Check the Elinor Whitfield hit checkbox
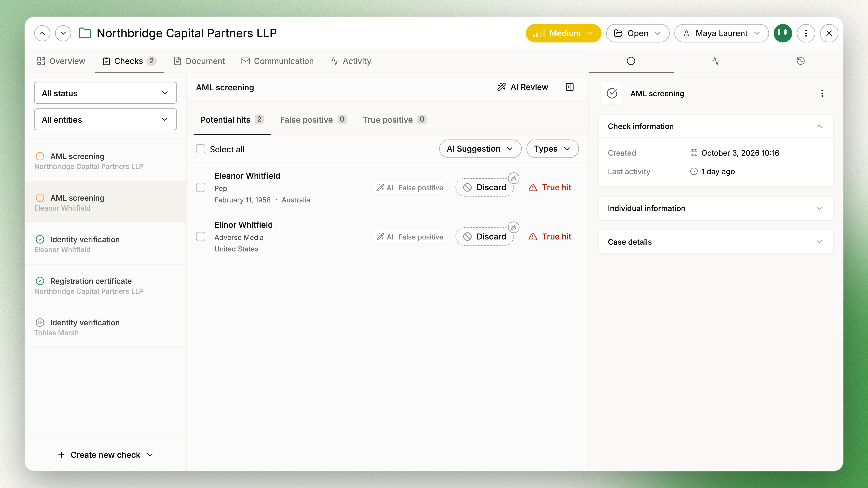868x488 pixels. point(200,237)
